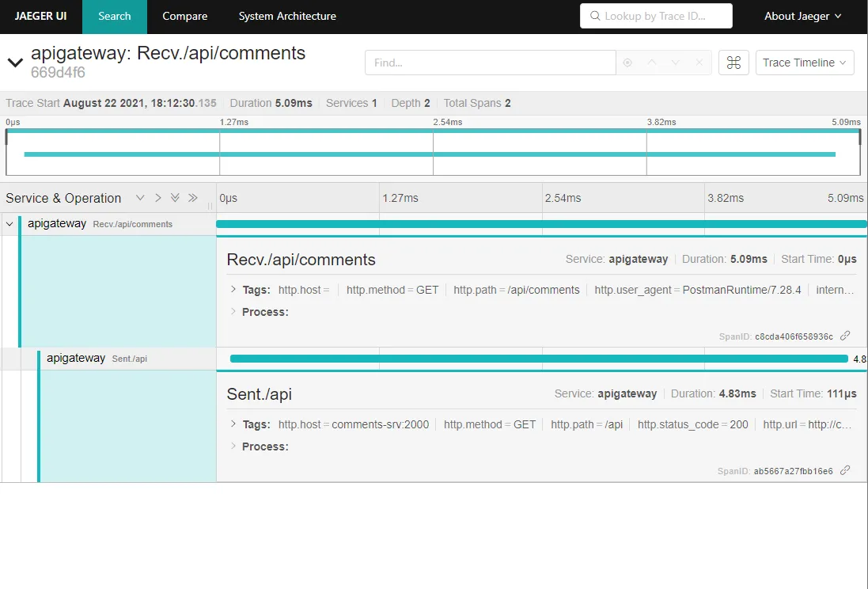This screenshot has width=868, height=589.
Task: Click the Sent./api span bar
Action: coord(539,359)
